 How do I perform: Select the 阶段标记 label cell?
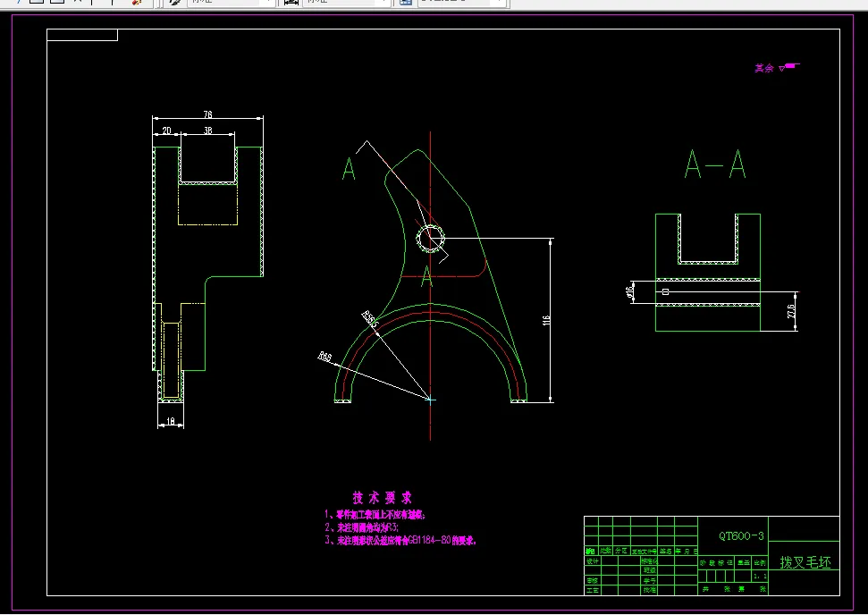(716, 562)
